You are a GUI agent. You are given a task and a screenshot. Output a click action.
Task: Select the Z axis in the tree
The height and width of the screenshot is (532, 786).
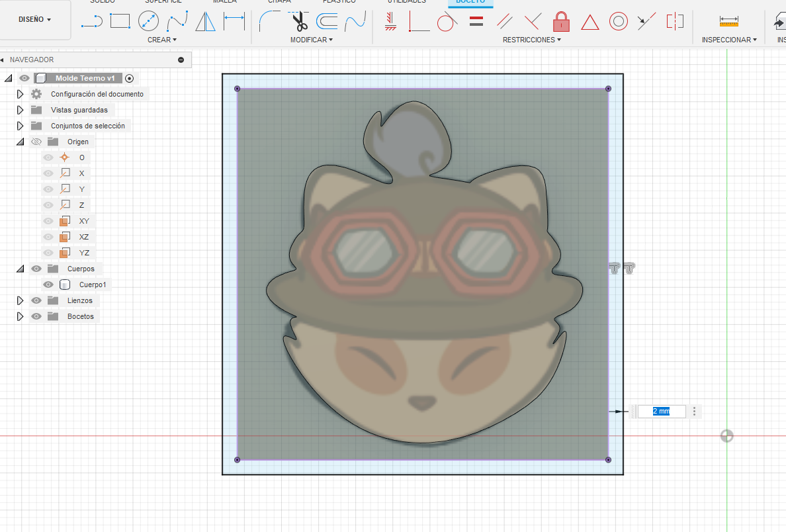point(81,205)
